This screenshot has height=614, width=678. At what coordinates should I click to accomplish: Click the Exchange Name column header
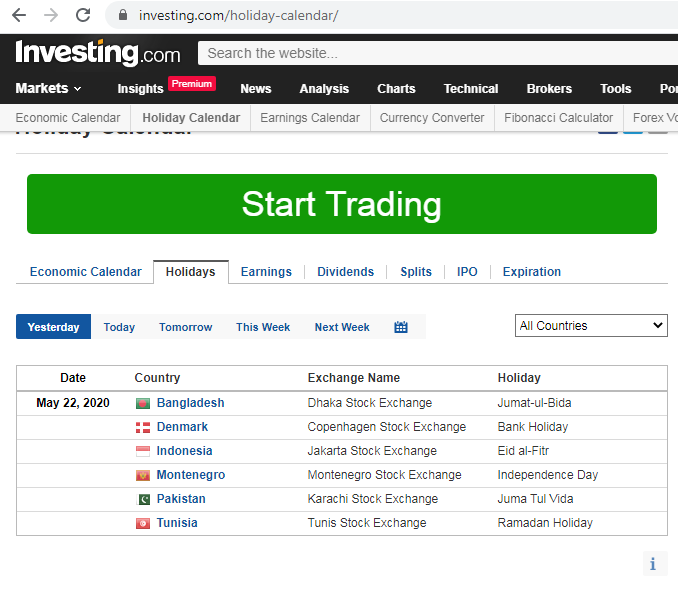(353, 378)
